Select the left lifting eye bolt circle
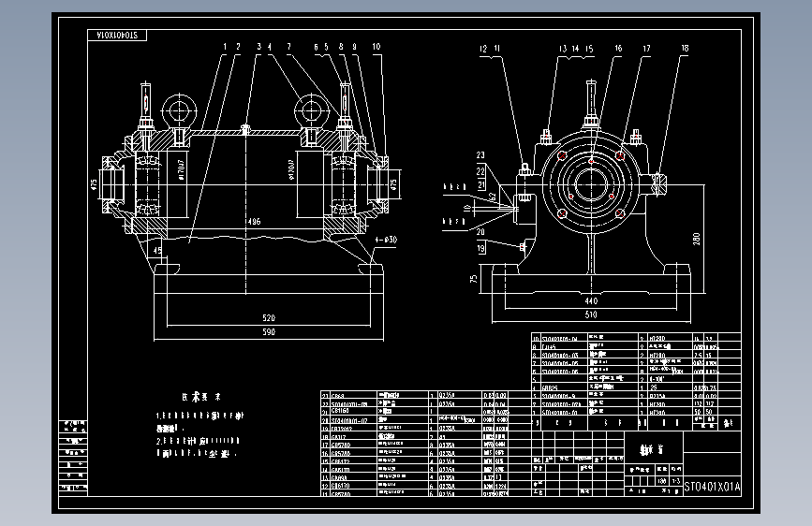 (179, 111)
